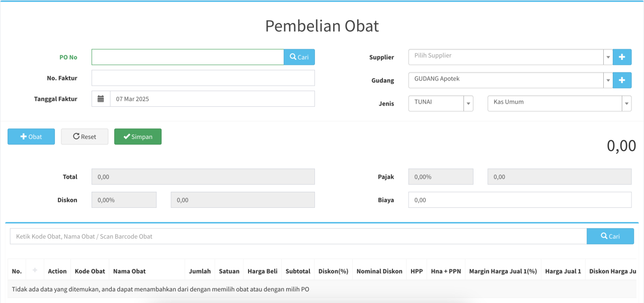This screenshot has height=303, width=644.
Task: Focus the PO No input field
Action: click(188, 57)
